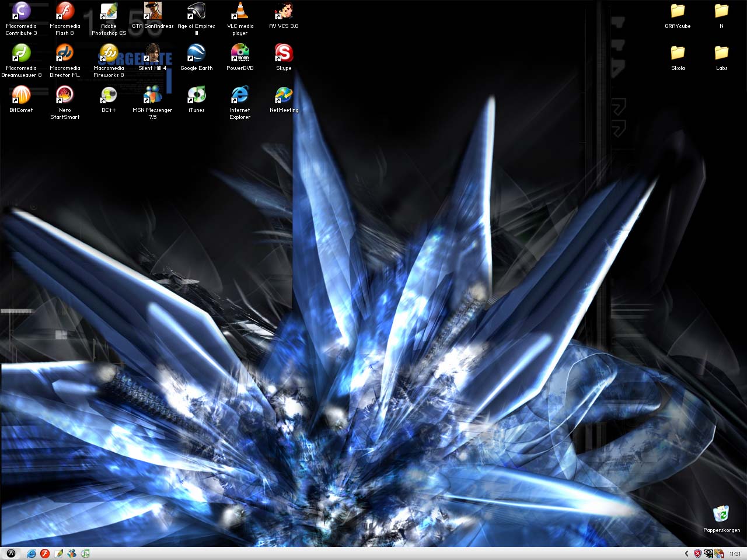Viewport: 747px width, 560px height.
Task: Select the Macromedia Dreamweaver 8 shortcut
Action: click(x=21, y=61)
